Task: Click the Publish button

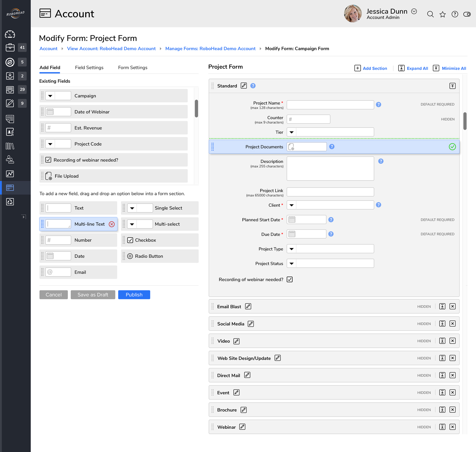Action: (x=134, y=295)
